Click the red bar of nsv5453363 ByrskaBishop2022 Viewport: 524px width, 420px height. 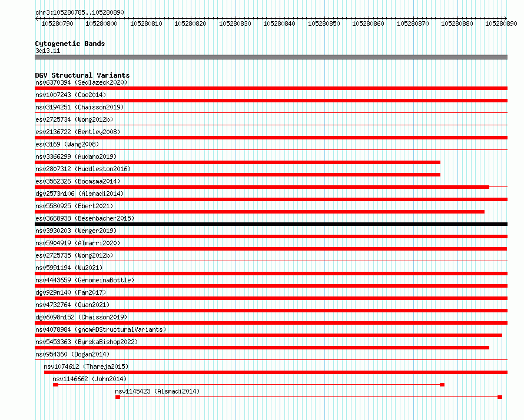(x=262, y=348)
